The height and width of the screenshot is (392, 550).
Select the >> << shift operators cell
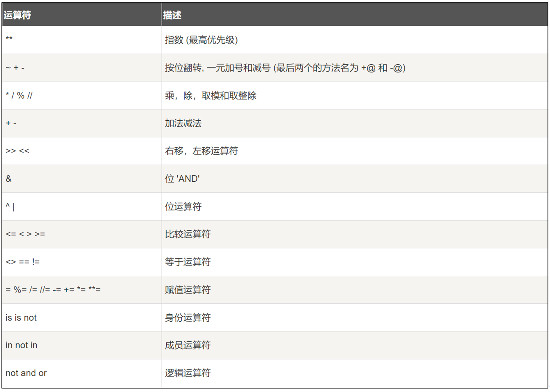[18, 151]
